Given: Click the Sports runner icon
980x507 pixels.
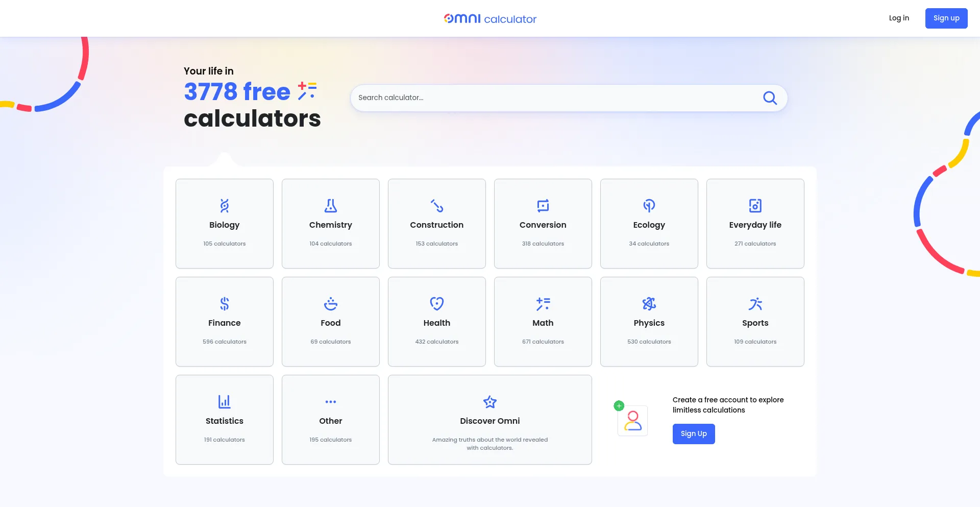Looking at the screenshot, I should pyautogui.click(x=755, y=304).
